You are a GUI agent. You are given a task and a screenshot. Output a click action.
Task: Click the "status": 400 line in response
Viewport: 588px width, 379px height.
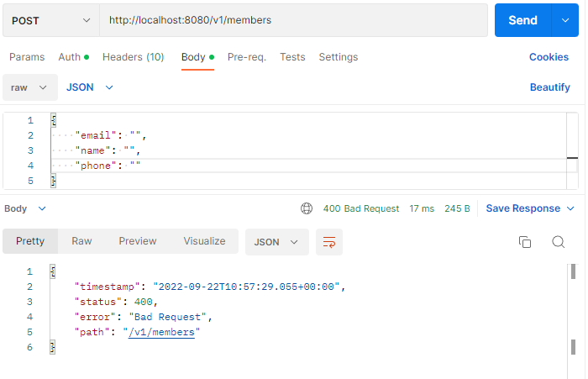coord(116,302)
